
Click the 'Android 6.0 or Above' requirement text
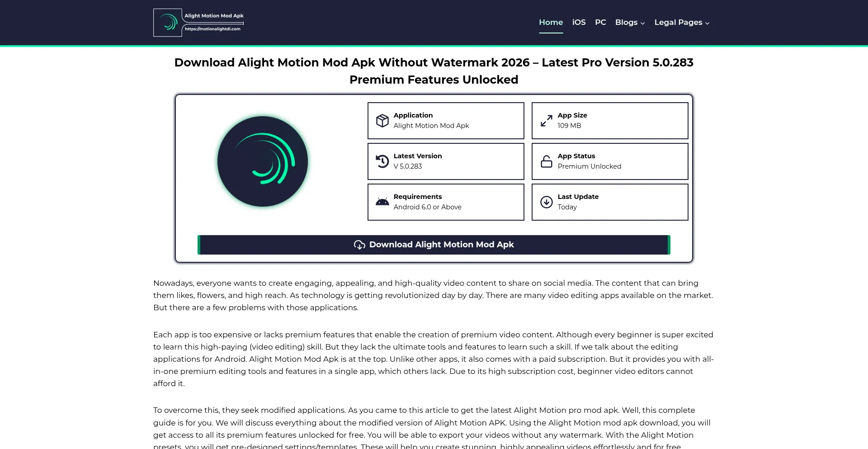pos(428,207)
